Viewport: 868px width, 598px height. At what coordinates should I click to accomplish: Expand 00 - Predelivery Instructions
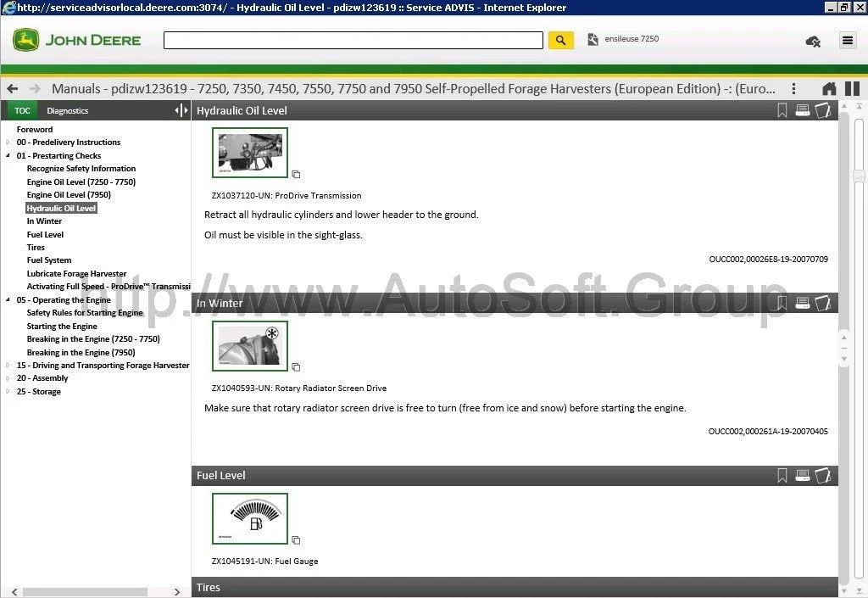click(7, 142)
